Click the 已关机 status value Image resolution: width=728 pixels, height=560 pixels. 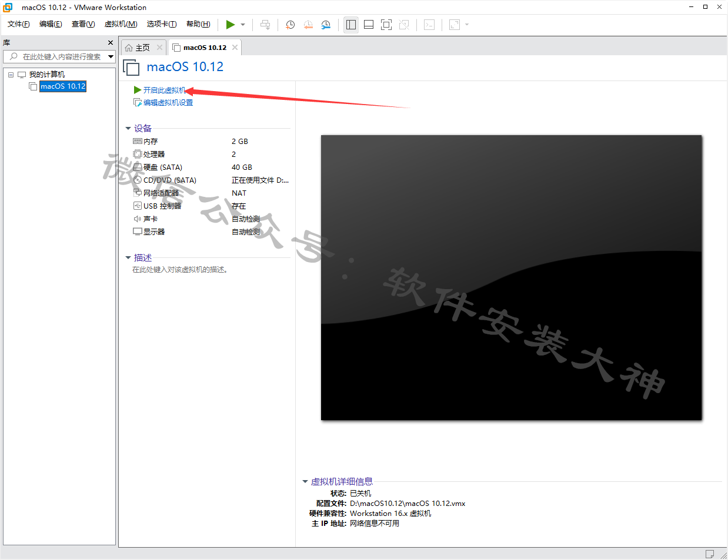coord(360,494)
